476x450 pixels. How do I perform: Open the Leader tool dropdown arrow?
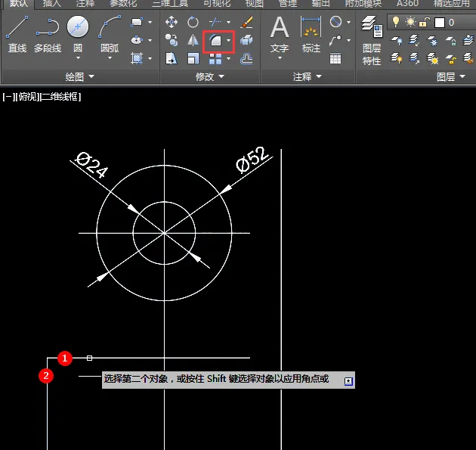click(348, 40)
